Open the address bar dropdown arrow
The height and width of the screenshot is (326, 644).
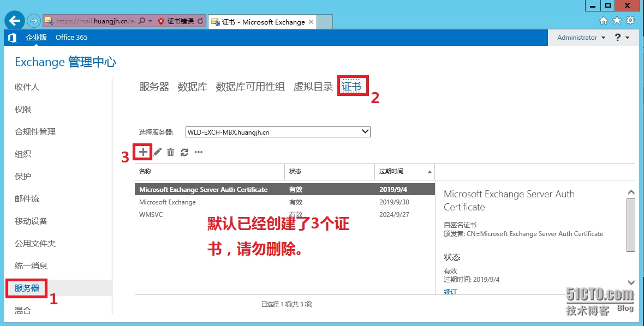point(150,21)
